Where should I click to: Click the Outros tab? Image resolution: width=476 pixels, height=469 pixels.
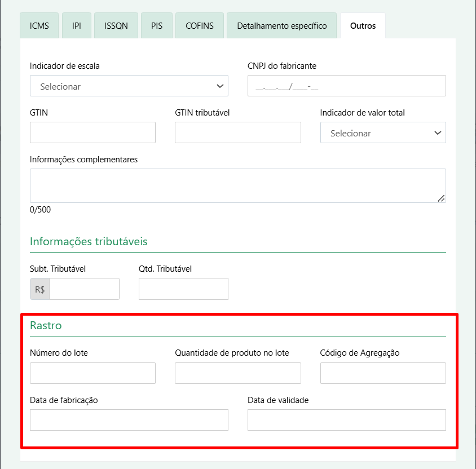tap(363, 26)
